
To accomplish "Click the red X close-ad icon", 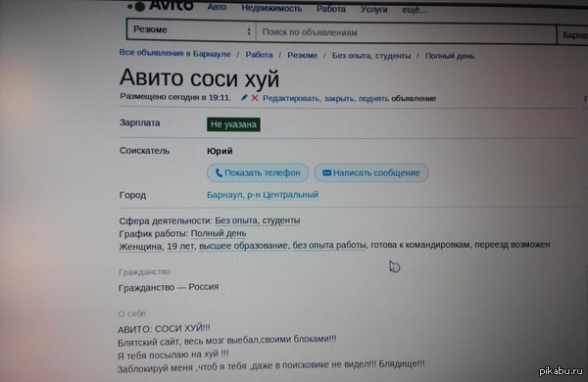I will (x=255, y=98).
